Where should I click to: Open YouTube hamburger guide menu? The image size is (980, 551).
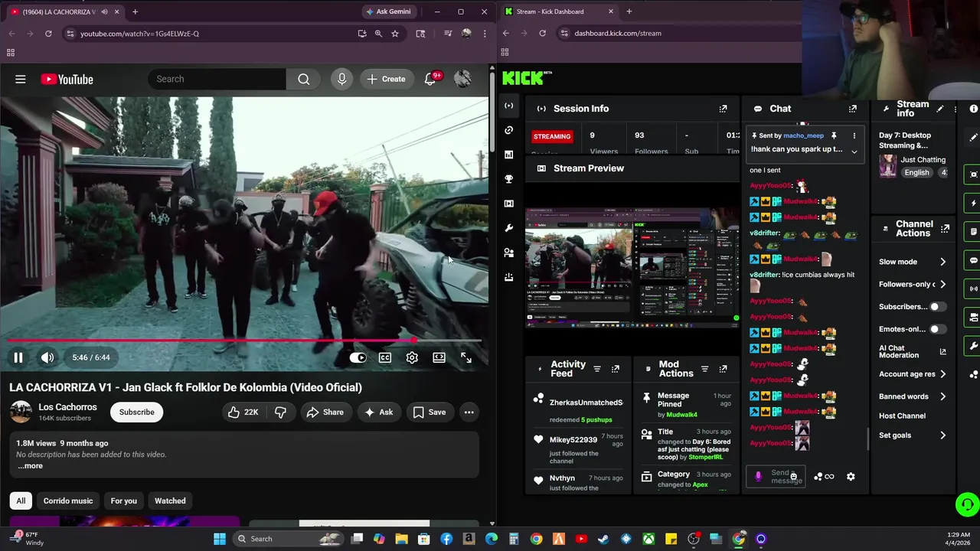coord(21,79)
